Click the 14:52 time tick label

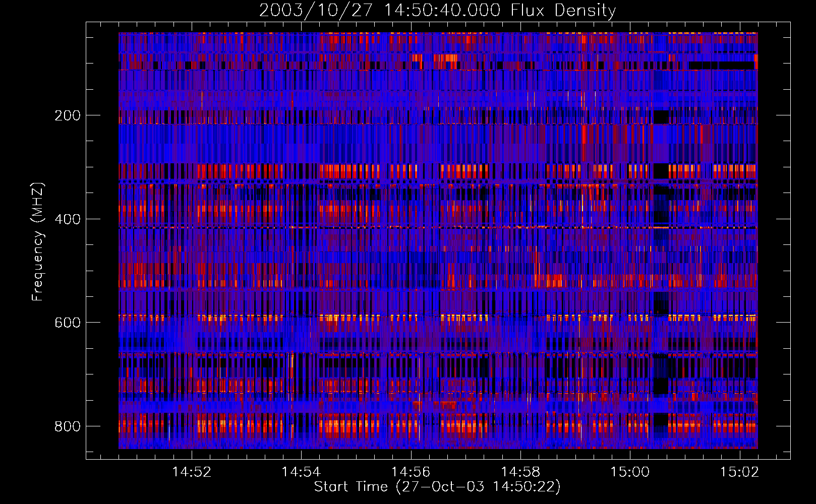(191, 472)
